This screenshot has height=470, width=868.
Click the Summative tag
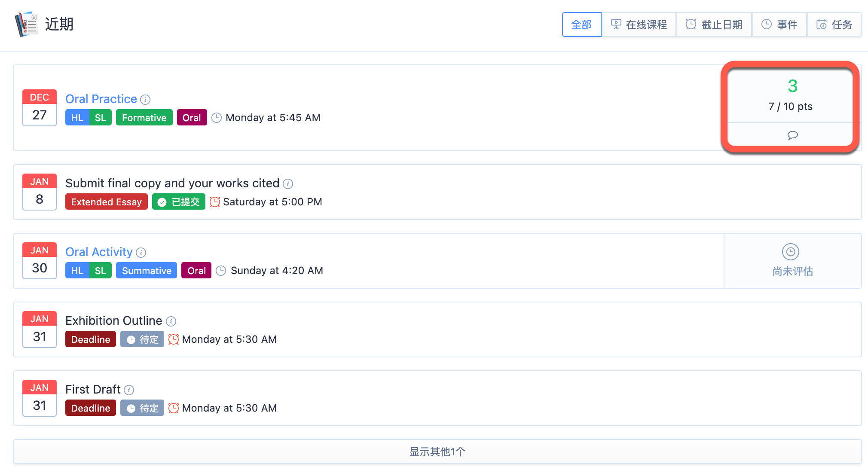tap(147, 271)
